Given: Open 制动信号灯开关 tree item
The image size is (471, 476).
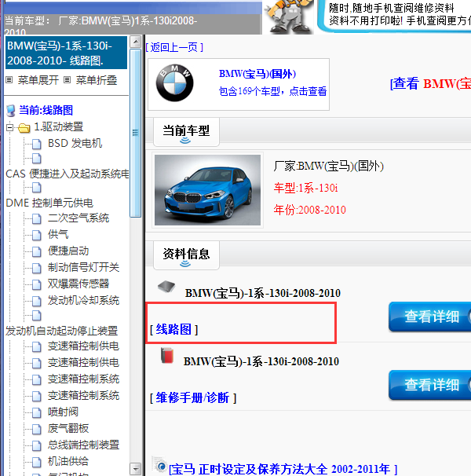Looking at the screenshot, I should tap(83, 267).
